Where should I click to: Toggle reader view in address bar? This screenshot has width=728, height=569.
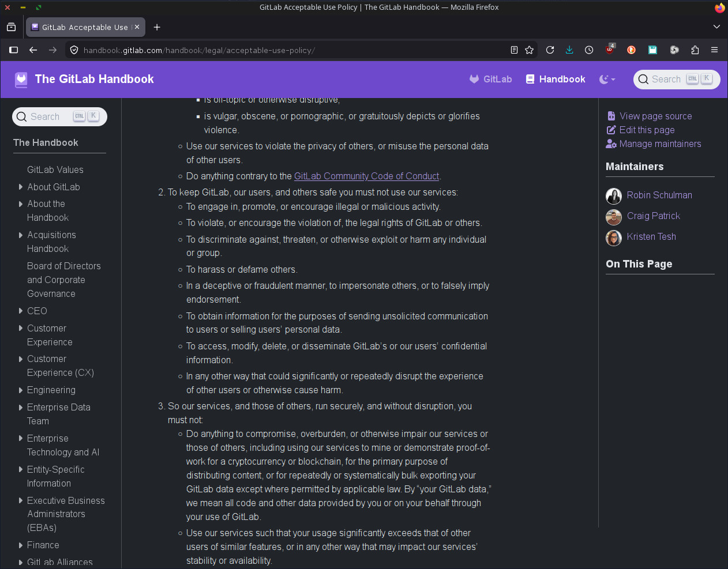pyautogui.click(x=514, y=50)
